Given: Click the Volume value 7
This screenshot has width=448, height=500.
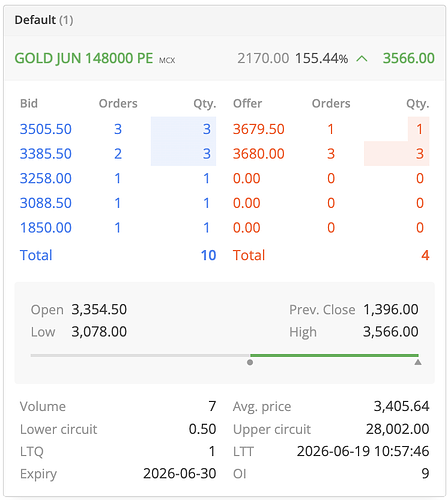Looking at the screenshot, I should (x=212, y=406).
